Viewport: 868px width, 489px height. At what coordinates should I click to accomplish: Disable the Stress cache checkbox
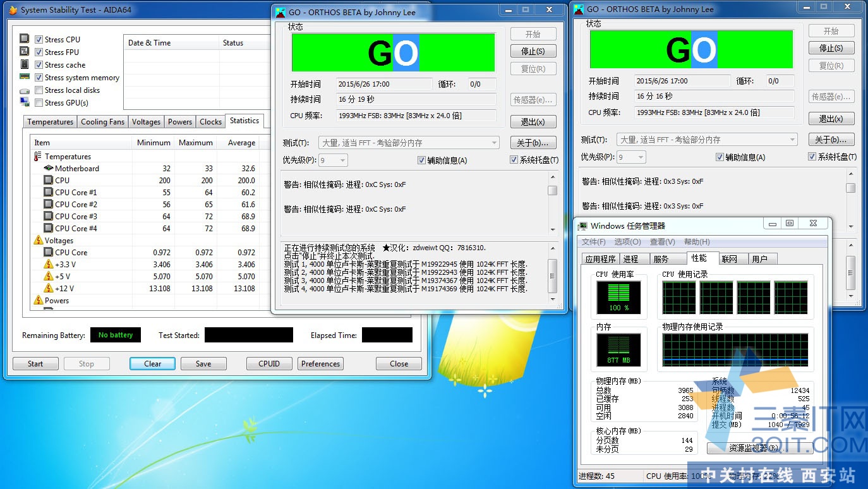(x=39, y=64)
